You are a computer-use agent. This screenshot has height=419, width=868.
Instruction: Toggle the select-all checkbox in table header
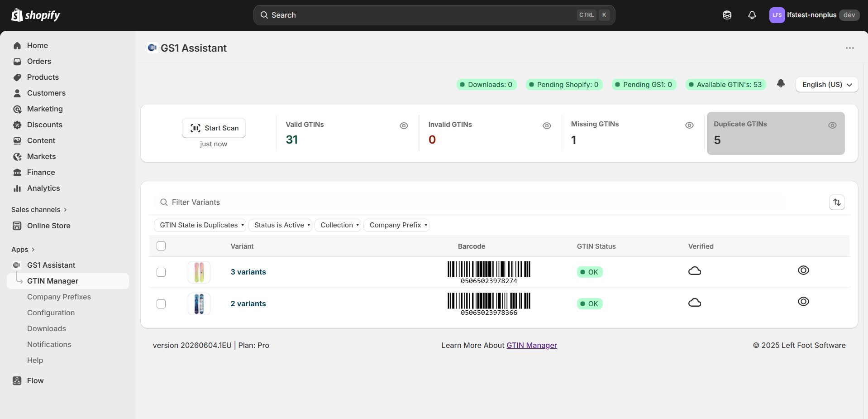161,246
